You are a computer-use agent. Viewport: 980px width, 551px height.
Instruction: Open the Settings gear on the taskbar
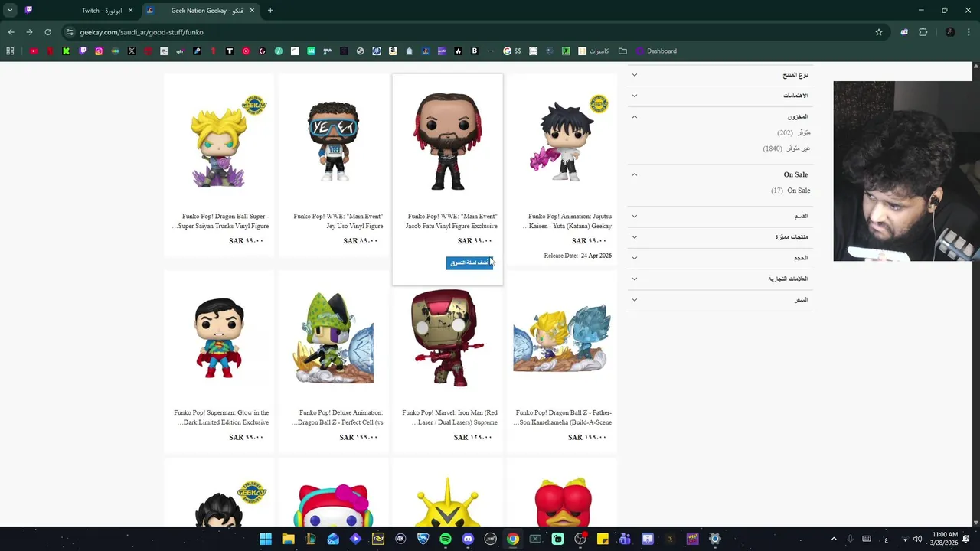(x=715, y=539)
